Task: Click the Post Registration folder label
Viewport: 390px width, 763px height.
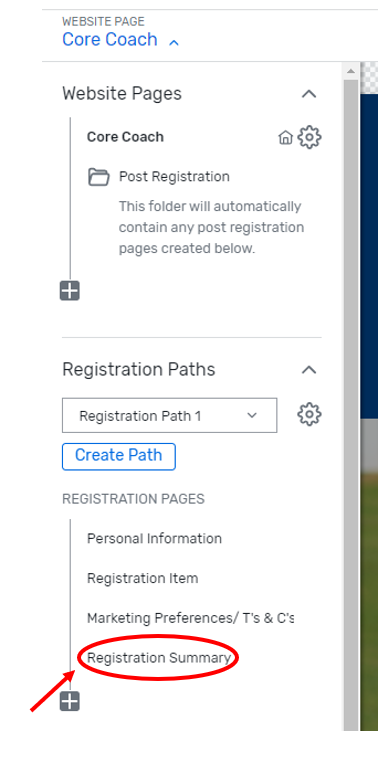Action: click(x=174, y=176)
